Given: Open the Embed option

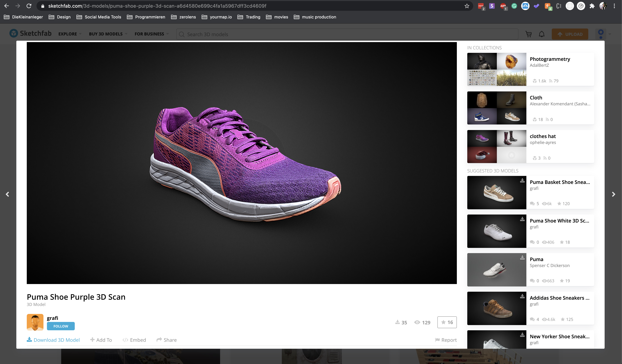Looking at the screenshot, I should 134,340.
